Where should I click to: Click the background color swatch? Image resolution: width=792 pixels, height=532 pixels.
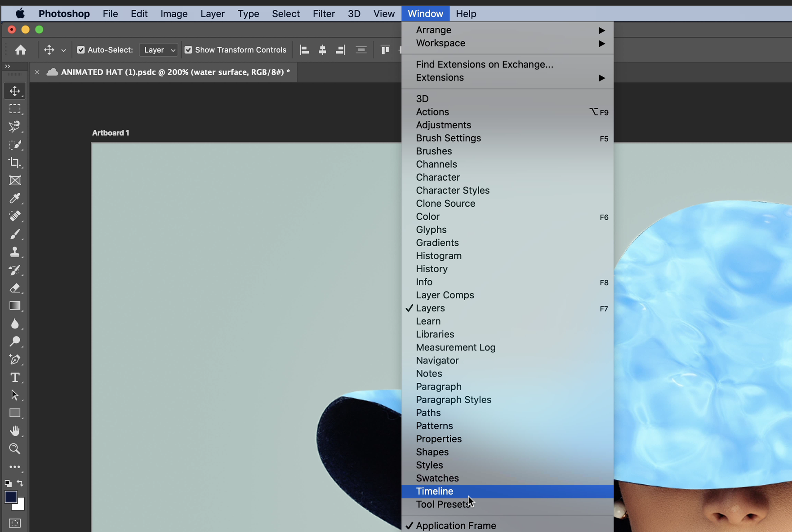[20, 506]
